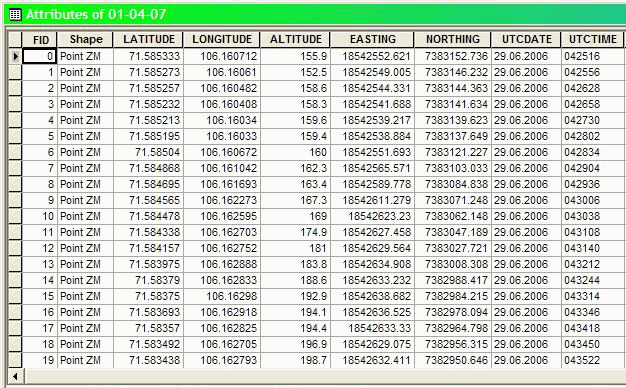Click latitude value 71.585333
The height and width of the screenshot is (388, 626).
[x=154, y=56]
